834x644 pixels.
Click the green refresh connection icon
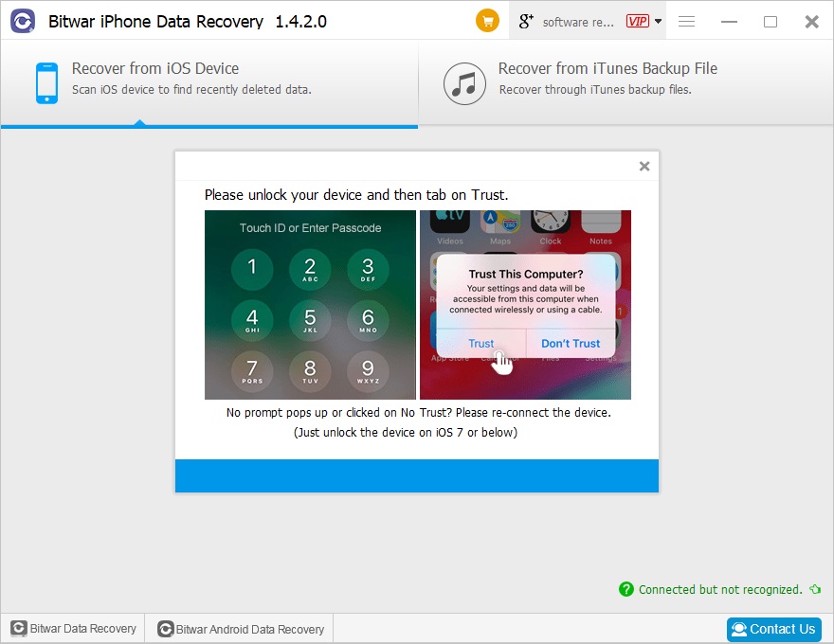pyautogui.click(x=815, y=589)
